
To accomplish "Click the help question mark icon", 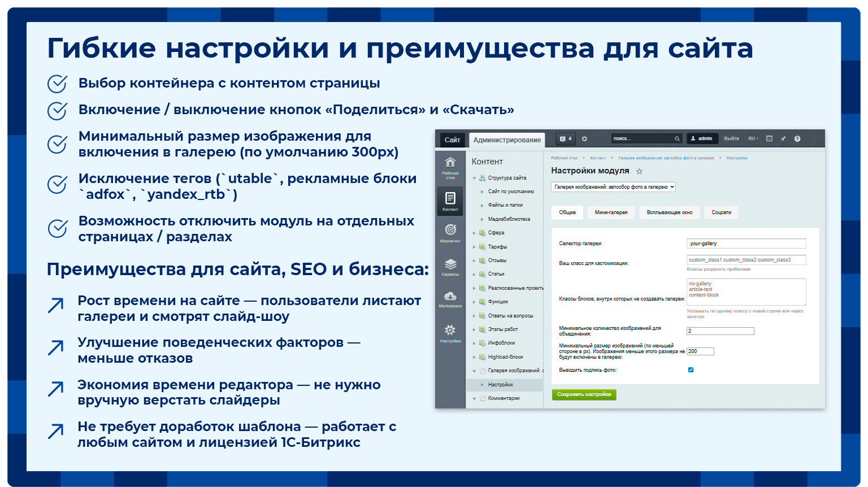I will [797, 138].
